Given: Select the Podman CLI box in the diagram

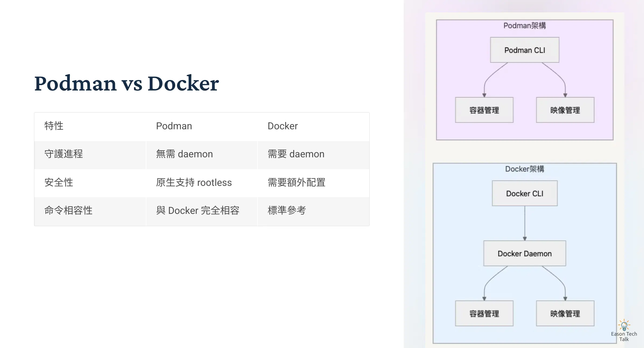Looking at the screenshot, I should 525,50.
